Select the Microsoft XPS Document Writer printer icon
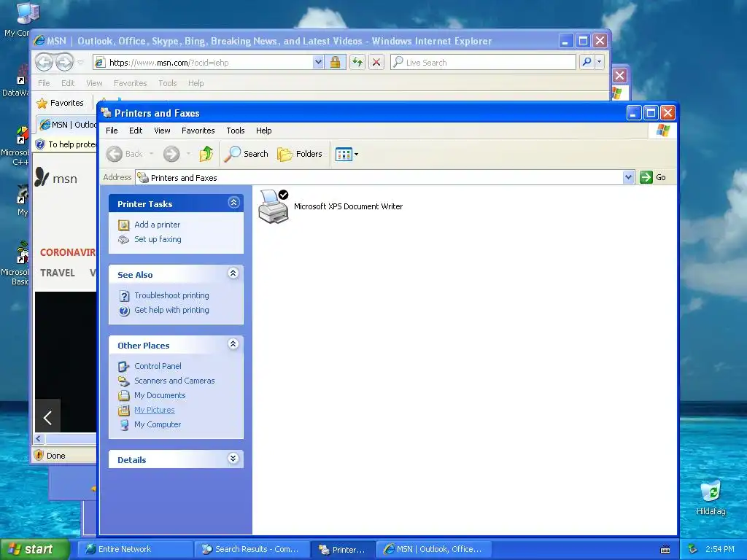The image size is (747, 560). click(274, 206)
